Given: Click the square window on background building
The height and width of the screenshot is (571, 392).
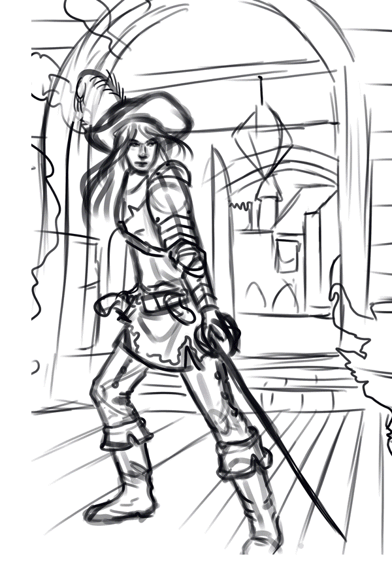Looking at the screenshot, I should click(x=286, y=253).
